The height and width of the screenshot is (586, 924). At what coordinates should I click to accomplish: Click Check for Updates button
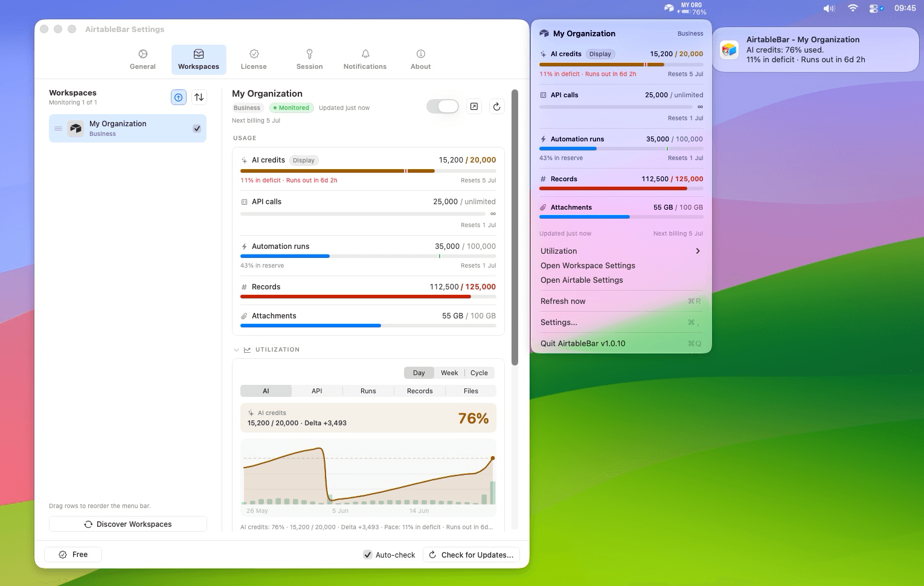click(471, 555)
